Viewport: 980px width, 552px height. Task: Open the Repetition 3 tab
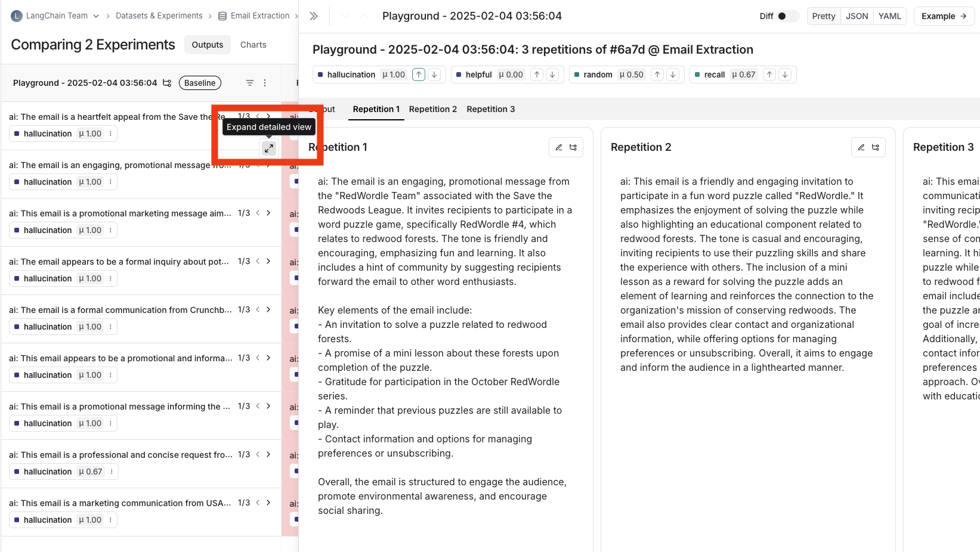pyautogui.click(x=490, y=109)
